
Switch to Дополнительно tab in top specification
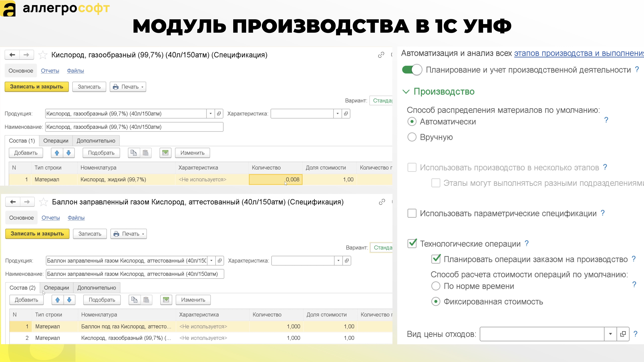(96, 141)
